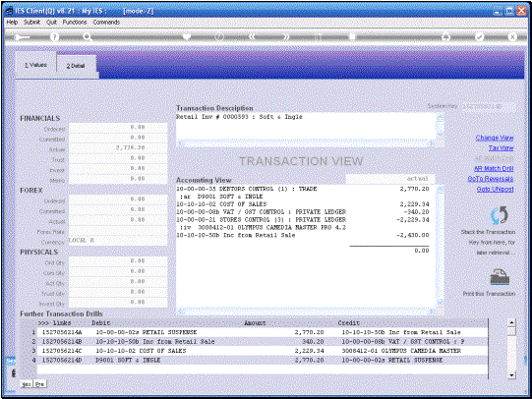Open the Change View link
The width and height of the screenshot is (532, 399).
coord(495,138)
